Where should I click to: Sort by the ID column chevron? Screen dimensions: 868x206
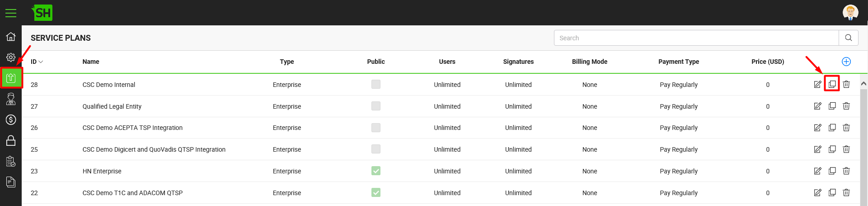[41, 62]
